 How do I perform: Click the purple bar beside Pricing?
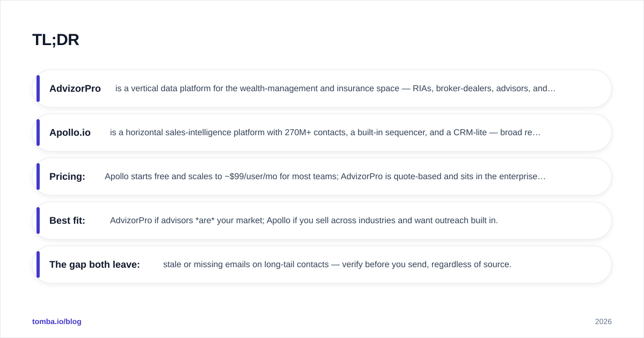pyautogui.click(x=38, y=177)
